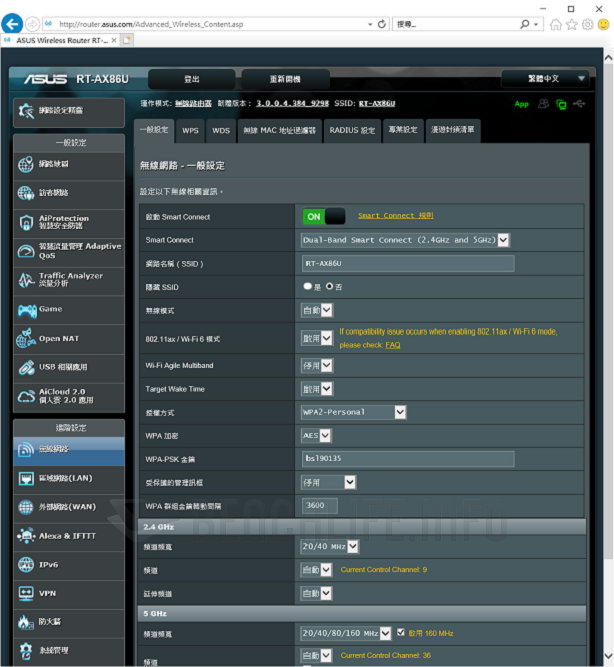This screenshot has height=667, width=614.
Task: Click the group key rotation interval field
Action: 320,505
